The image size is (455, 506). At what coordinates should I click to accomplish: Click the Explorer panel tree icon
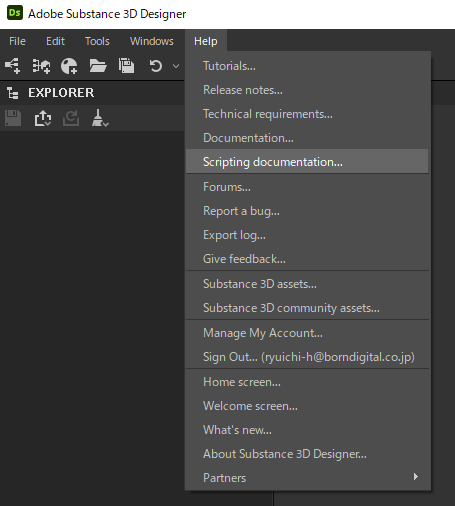13,93
